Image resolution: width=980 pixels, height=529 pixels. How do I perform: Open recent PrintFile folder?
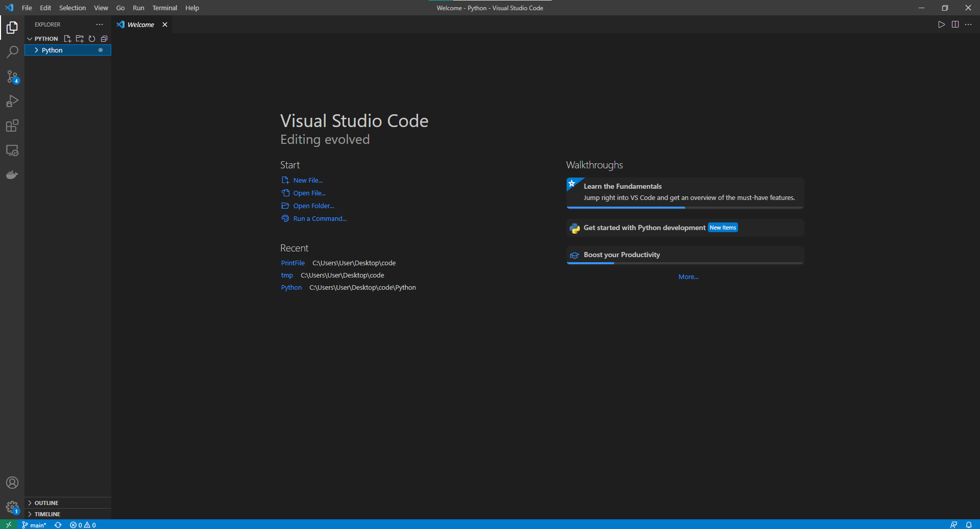[x=293, y=263]
